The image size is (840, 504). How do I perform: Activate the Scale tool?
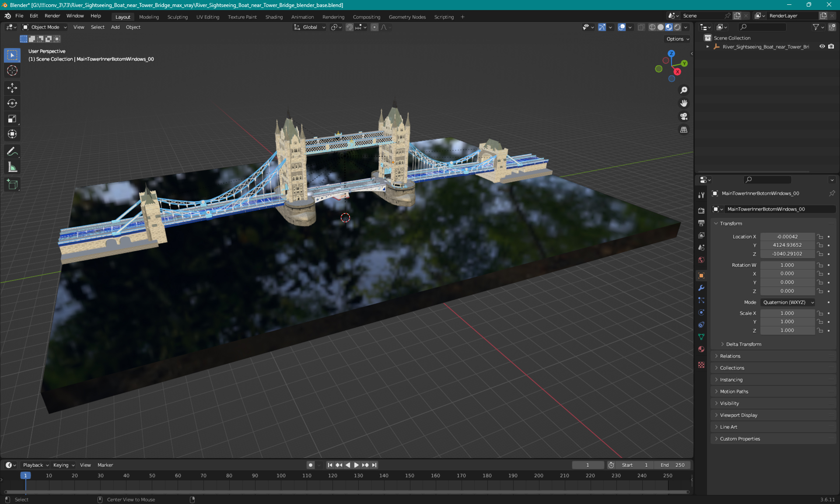pyautogui.click(x=12, y=119)
